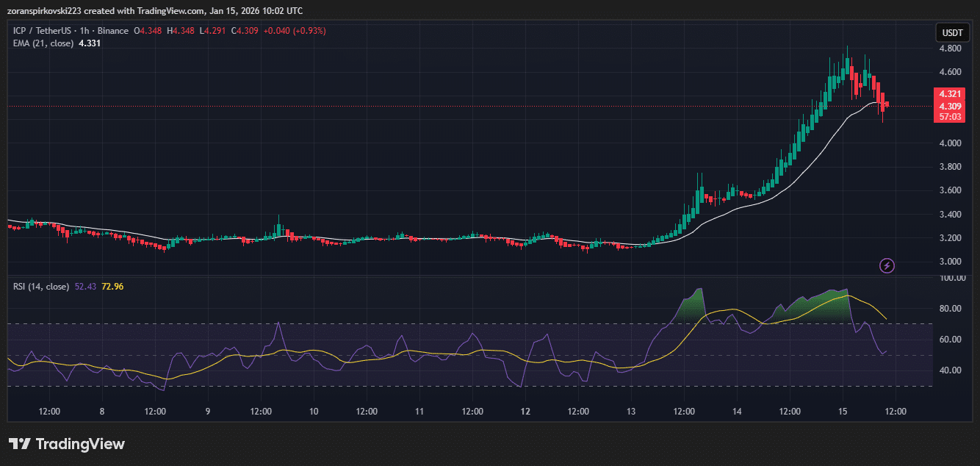The width and height of the screenshot is (980, 466).
Task: Click the purple RSI value 52.43
Action: tap(87, 286)
